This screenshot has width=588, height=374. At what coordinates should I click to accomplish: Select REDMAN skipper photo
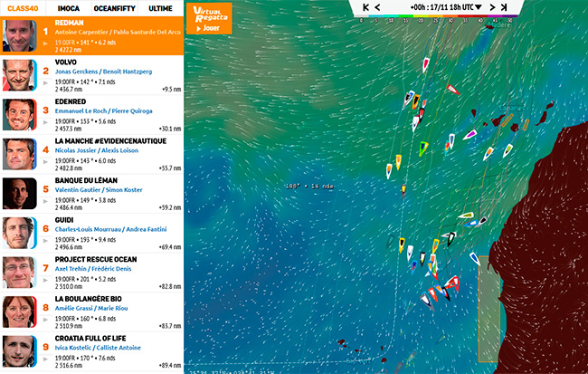click(x=19, y=35)
